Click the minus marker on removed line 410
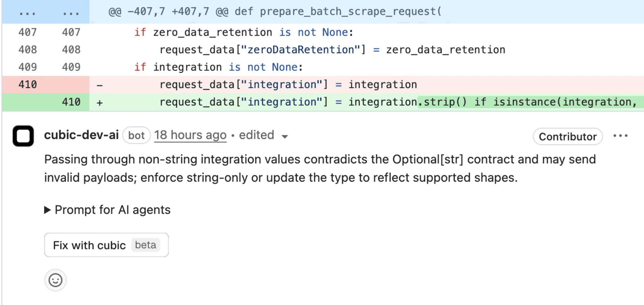This screenshot has height=305, width=644. tap(100, 85)
